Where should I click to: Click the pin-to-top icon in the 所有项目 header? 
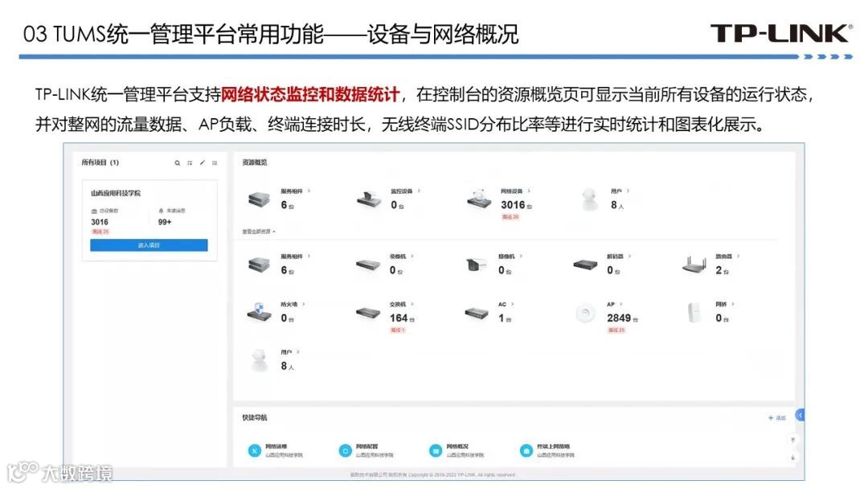pyautogui.click(x=190, y=162)
